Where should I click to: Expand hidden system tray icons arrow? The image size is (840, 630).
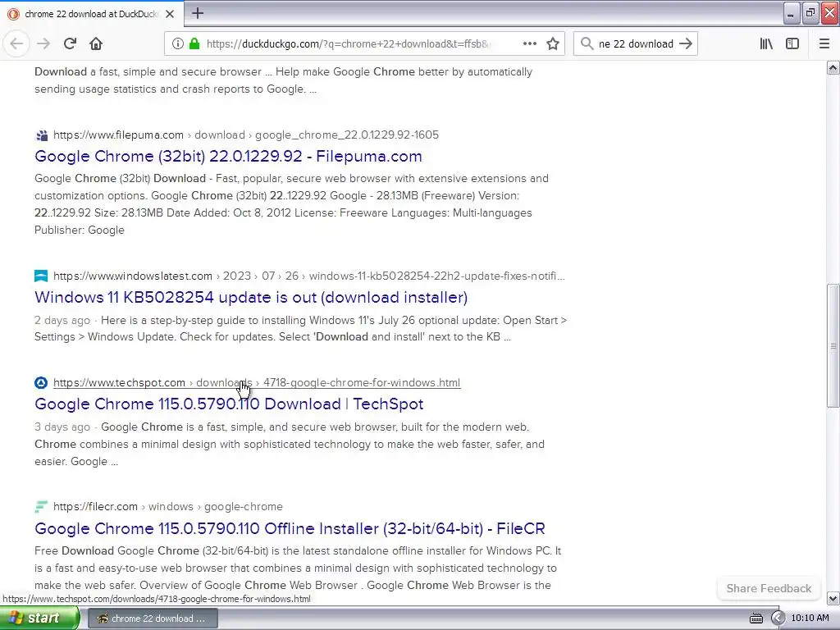[x=778, y=619]
